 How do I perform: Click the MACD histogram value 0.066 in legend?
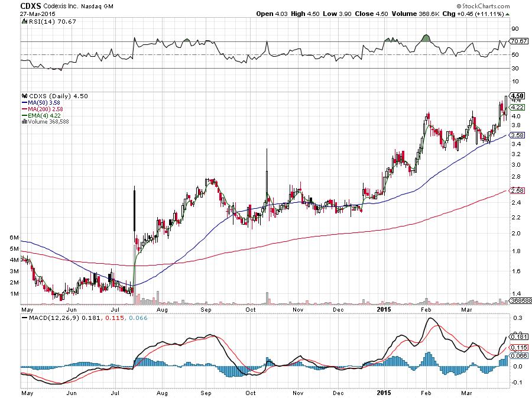(x=138, y=318)
